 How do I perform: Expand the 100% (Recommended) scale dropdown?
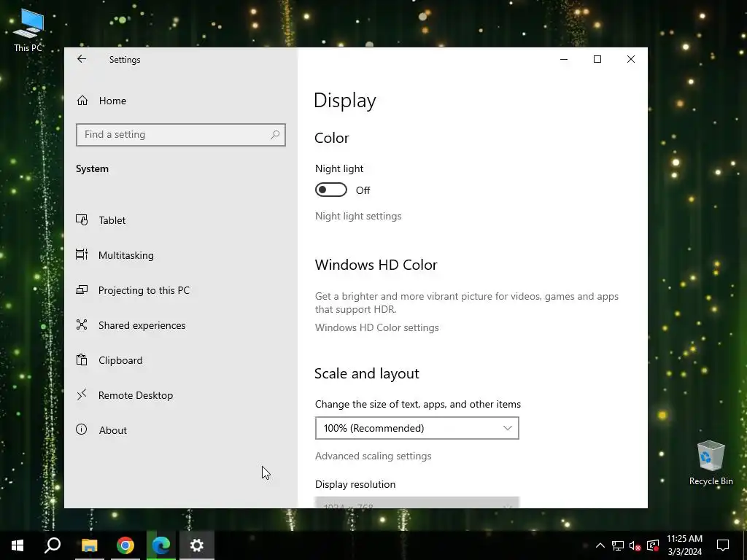[417, 428]
